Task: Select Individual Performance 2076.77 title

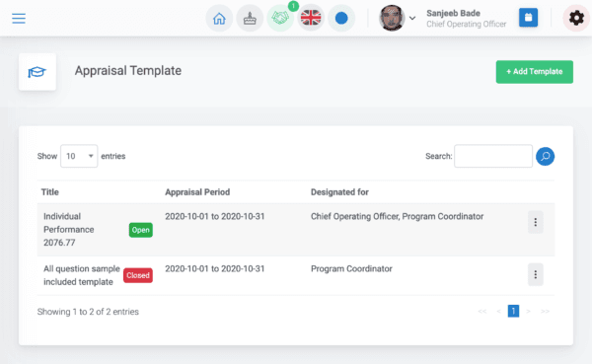Action: click(x=69, y=230)
